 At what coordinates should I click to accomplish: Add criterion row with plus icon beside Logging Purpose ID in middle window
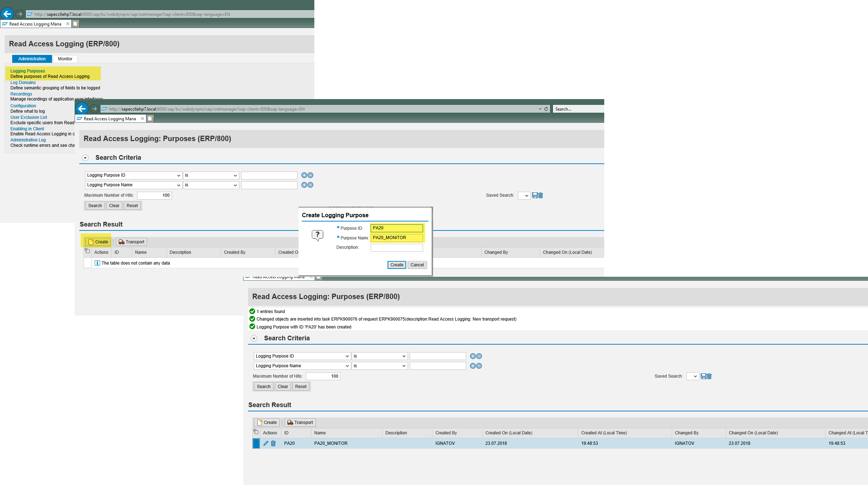point(304,175)
